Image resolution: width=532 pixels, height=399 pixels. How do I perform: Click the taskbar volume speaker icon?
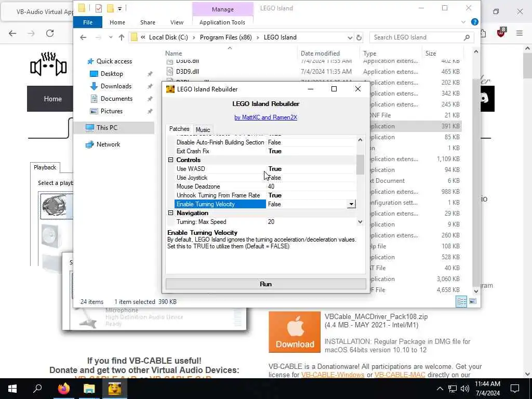[465, 389]
